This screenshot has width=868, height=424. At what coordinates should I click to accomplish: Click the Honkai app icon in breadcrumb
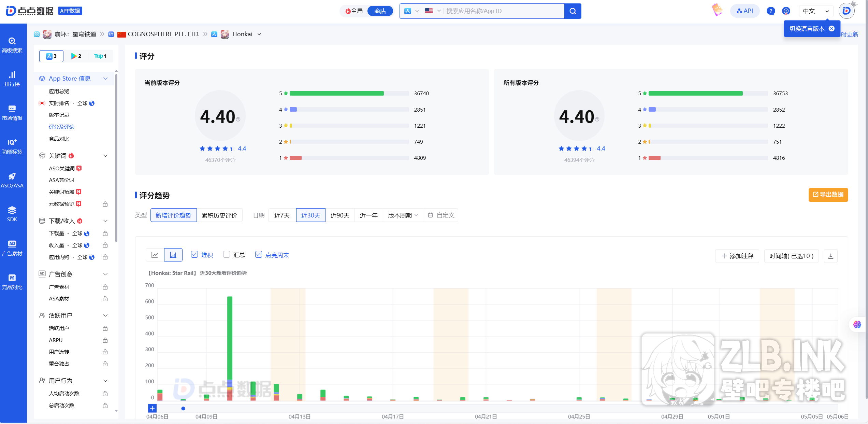[225, 34]
